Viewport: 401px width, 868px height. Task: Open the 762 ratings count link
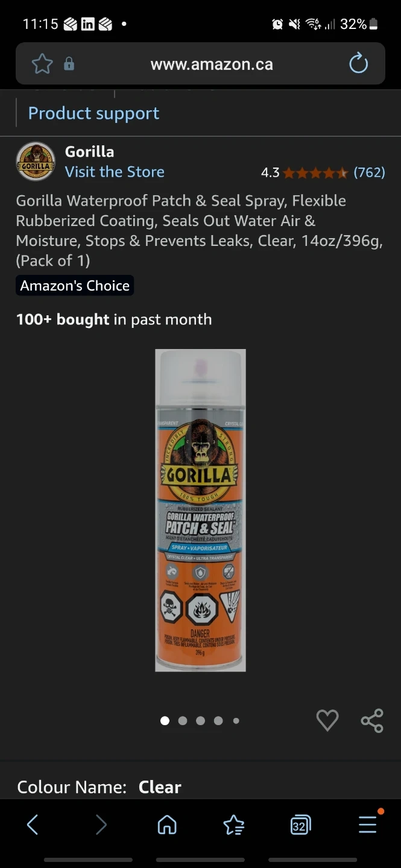tap(369, 172)
